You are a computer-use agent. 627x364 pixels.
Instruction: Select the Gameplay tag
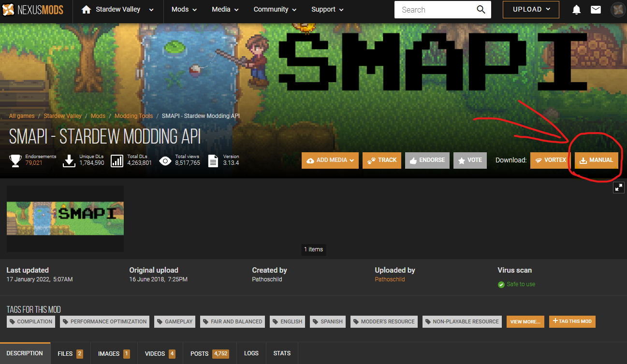tap(175, 321)
